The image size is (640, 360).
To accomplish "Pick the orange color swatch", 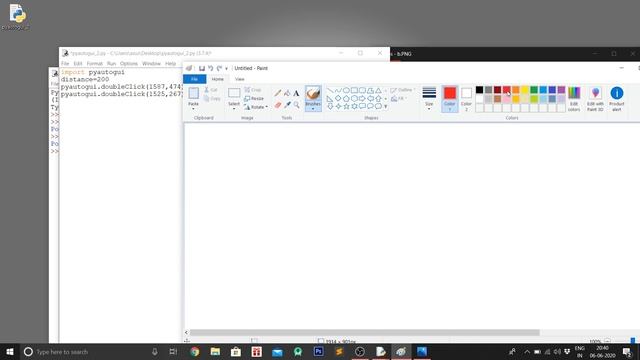I will coord(516,90).
